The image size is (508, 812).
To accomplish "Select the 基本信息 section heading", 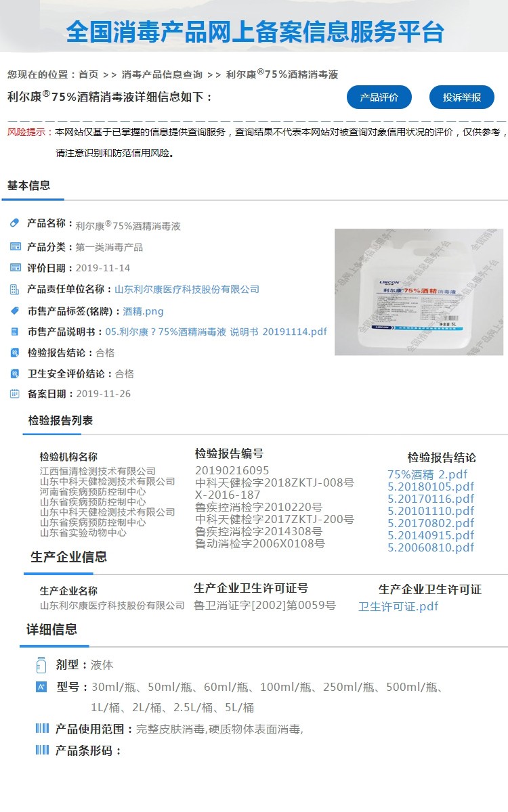I will tap(28, 185).
